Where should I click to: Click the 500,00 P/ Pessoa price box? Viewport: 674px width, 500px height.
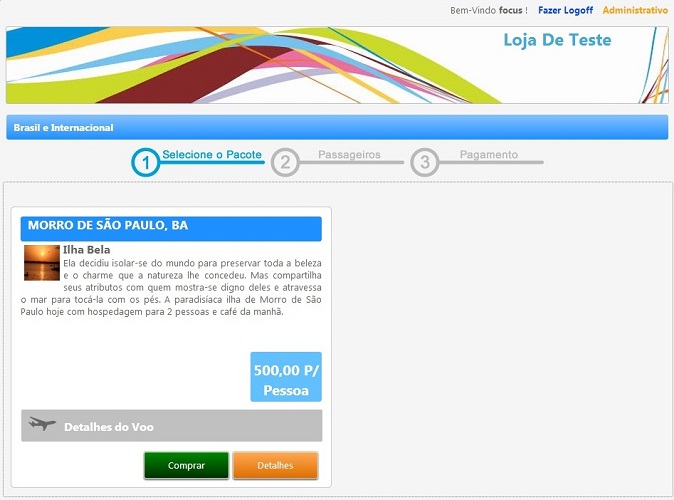coord(286,377)
